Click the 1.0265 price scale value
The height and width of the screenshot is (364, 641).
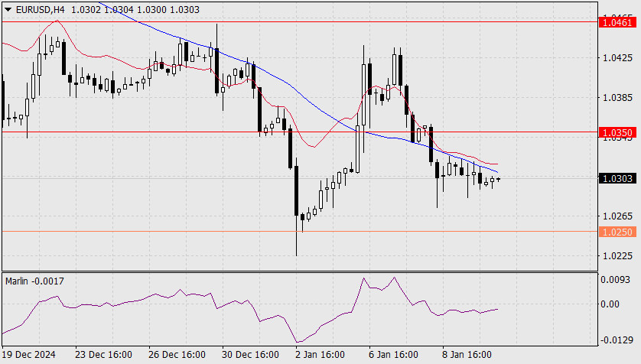click(x=618, y=216)
